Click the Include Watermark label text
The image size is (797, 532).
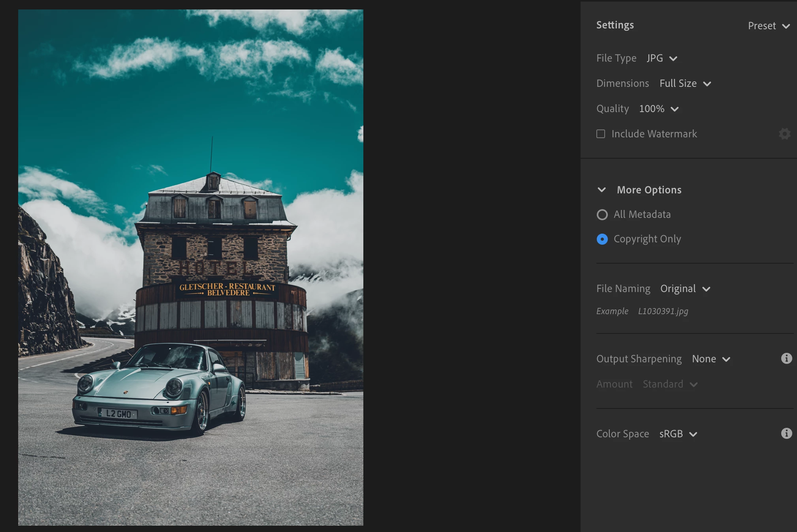click(x=654, y=134)
